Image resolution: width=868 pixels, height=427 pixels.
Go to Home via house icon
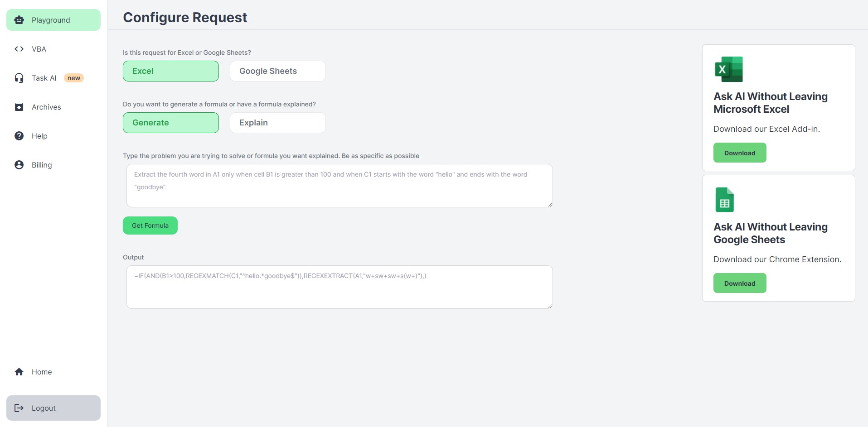coord(19,372)
